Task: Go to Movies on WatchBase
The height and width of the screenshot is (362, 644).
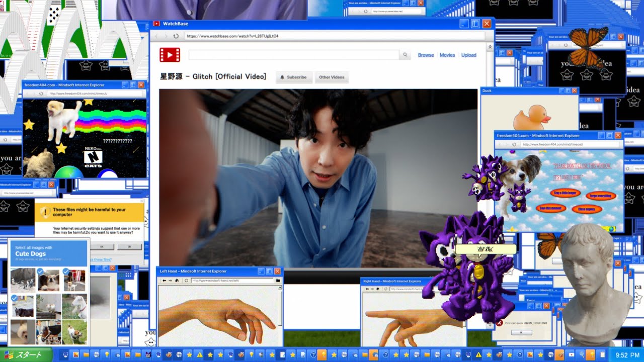Action: coord(447,55)
